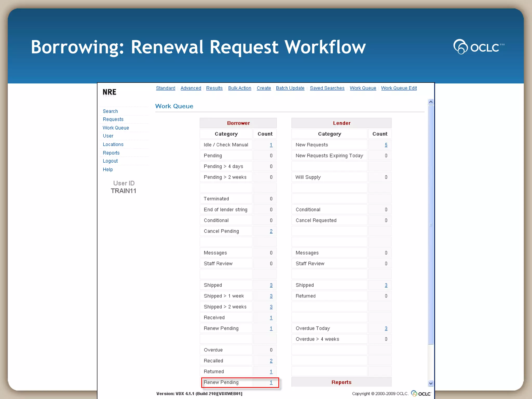Click 'New Requests Expiring Today' category
This screenshot has height=399, width=532.
pos(329,156)
